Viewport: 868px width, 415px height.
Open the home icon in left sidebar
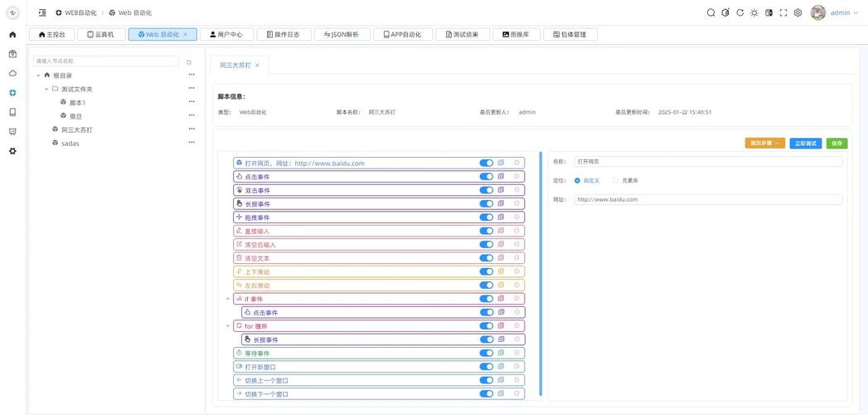(12, 34)
